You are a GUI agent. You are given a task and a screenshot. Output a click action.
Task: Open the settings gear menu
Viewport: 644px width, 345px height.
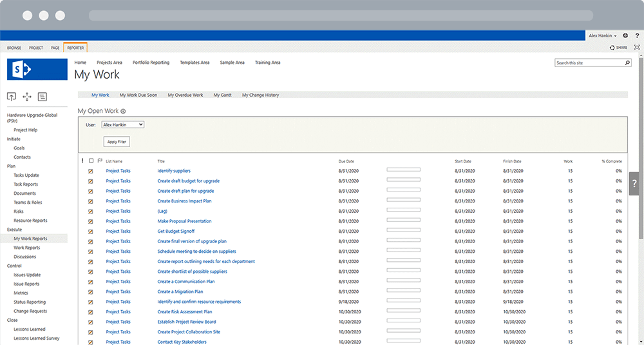pyautogui.click(x=625, y=36)
